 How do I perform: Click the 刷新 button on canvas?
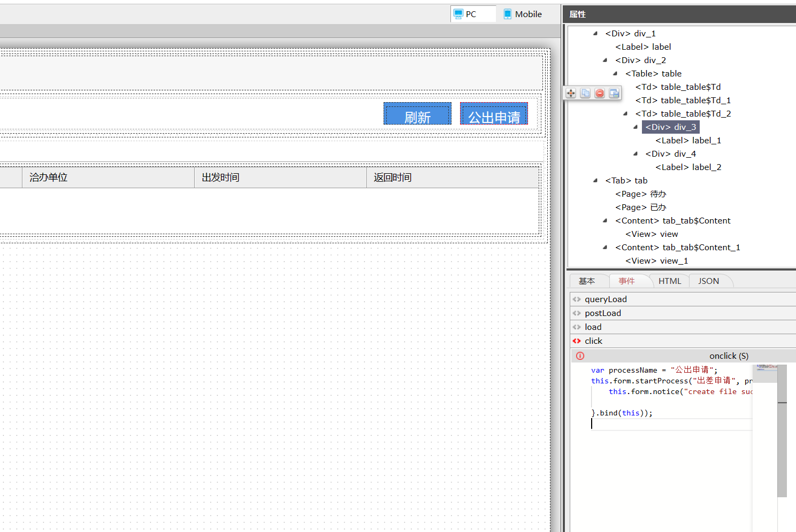[417, 114]
